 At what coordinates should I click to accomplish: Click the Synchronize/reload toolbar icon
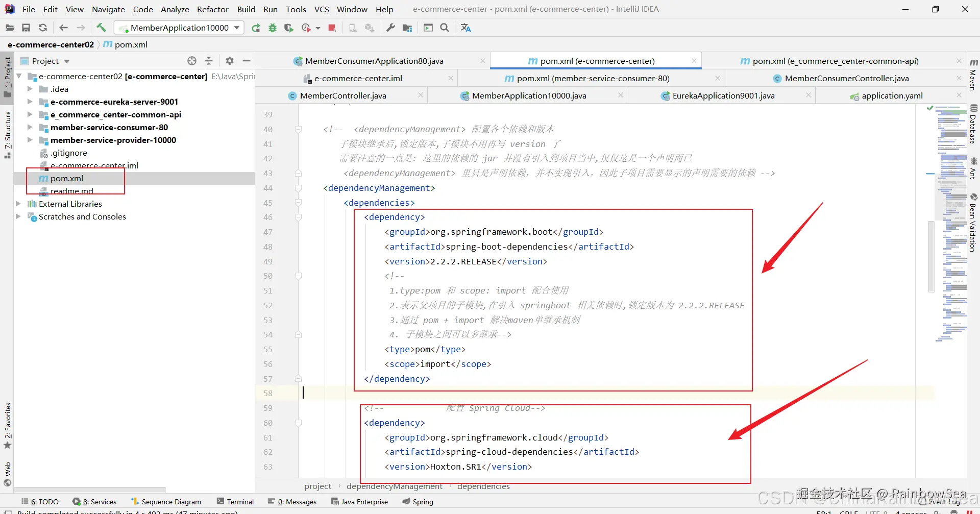pos(43,28)
